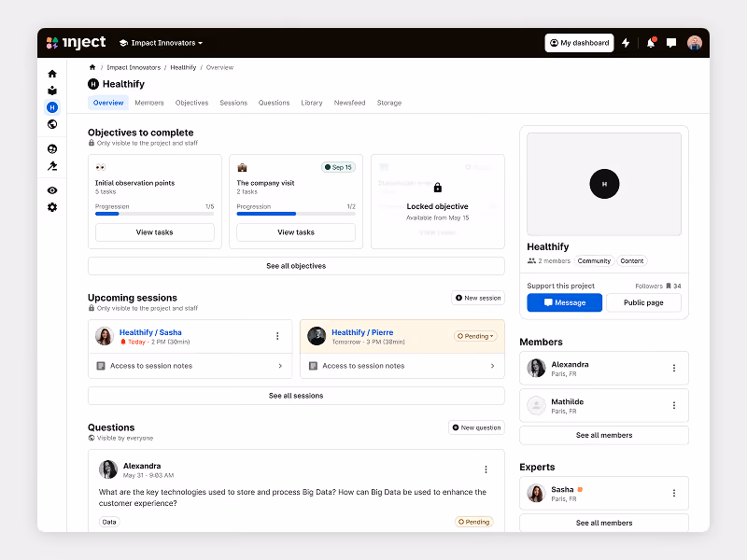Click the Community tag on project card
747x560 pixels.
click(594, 261)
